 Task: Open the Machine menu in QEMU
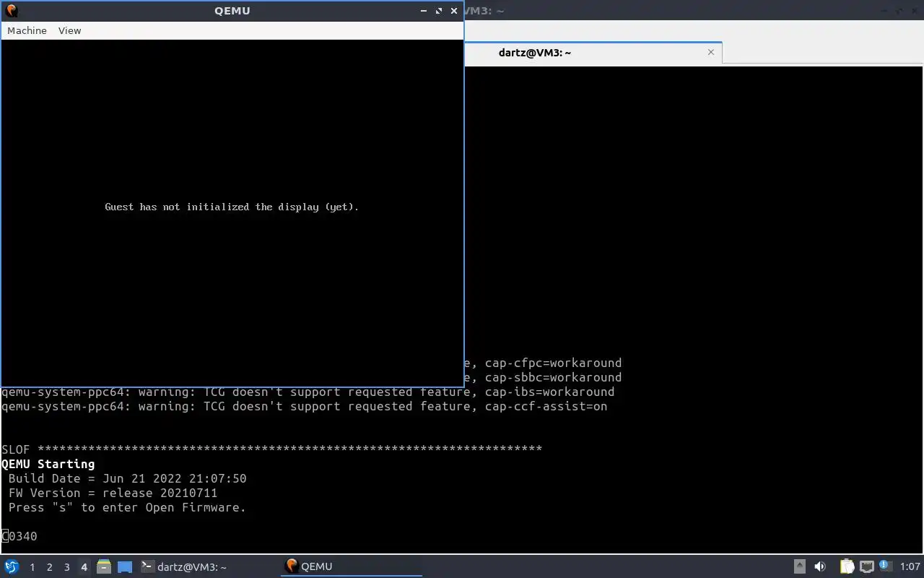27,30
